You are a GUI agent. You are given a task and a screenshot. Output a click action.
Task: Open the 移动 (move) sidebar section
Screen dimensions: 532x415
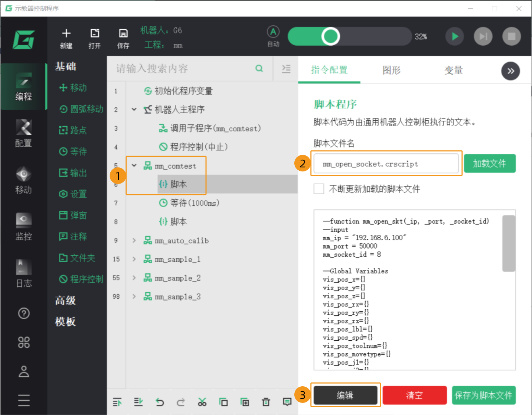24,180
